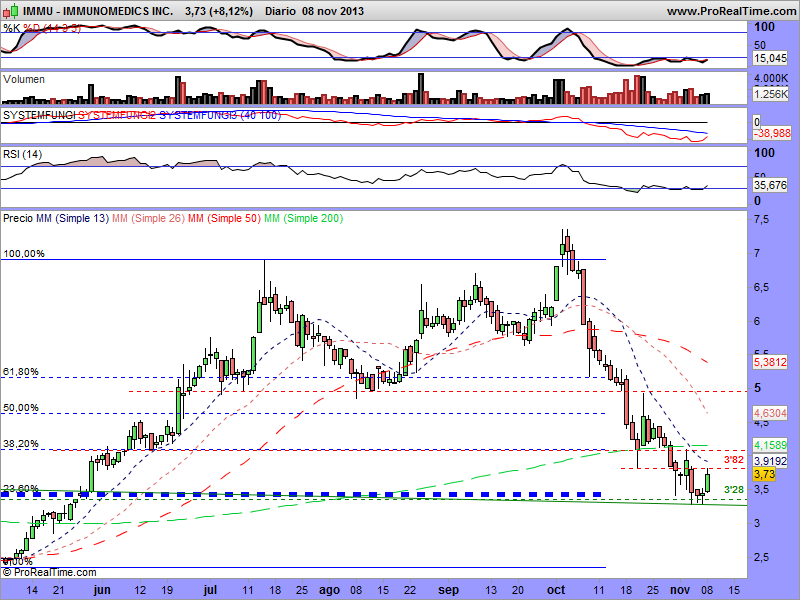Click the 3,73 (+8,12%) quote in header
Viewport: 800px width, 600px height.
coord(219,11)
